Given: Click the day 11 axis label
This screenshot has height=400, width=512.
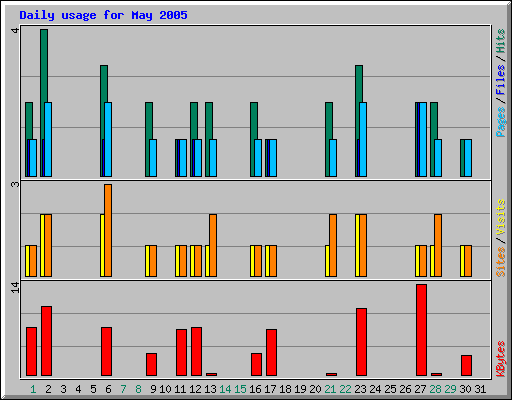Looking at the screenshot, I should [180, 389].
